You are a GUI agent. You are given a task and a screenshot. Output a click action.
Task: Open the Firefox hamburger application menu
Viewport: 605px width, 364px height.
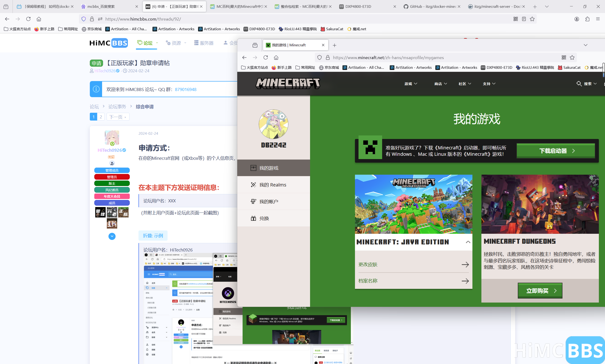point(598,19)
